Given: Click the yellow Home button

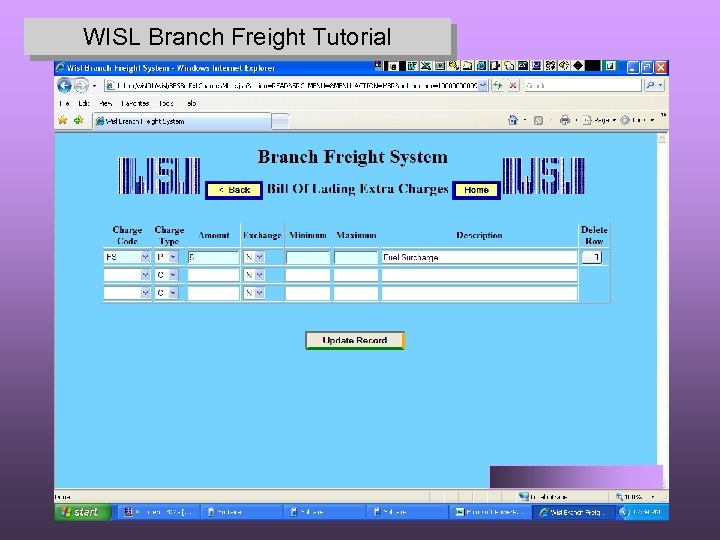Looking at the screenshot, I should tap(476, 190).
